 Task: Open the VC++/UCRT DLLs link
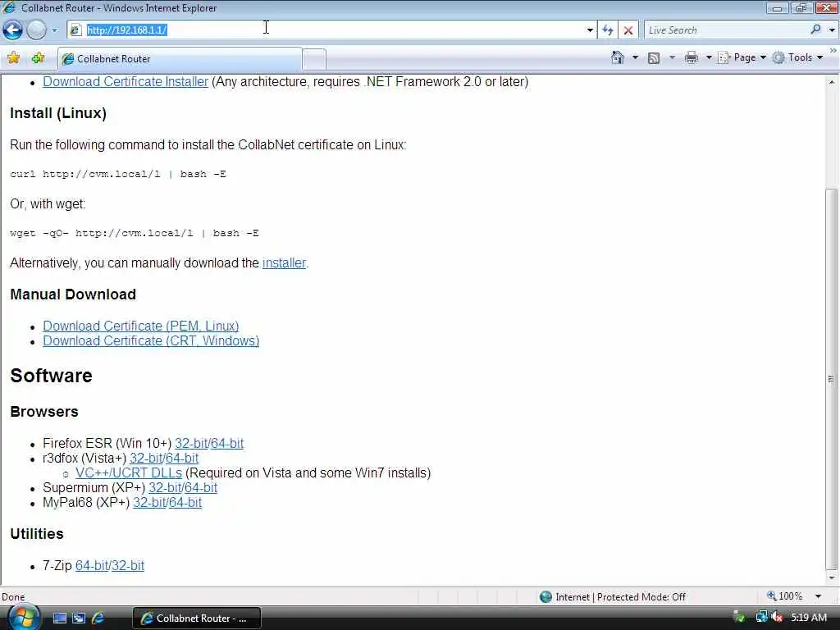129,473
